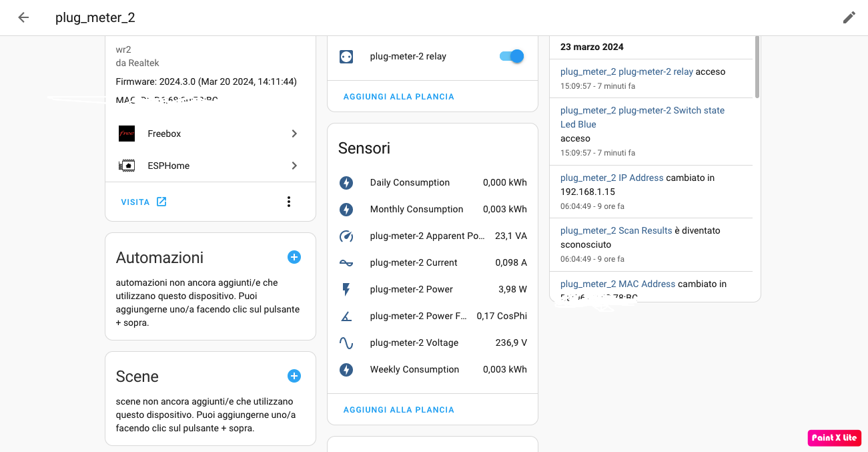The image size is (868, 452).
Task: Click AGGIUNGI ALLA PLANCIA under Sensori
Action: click(398, 410)
